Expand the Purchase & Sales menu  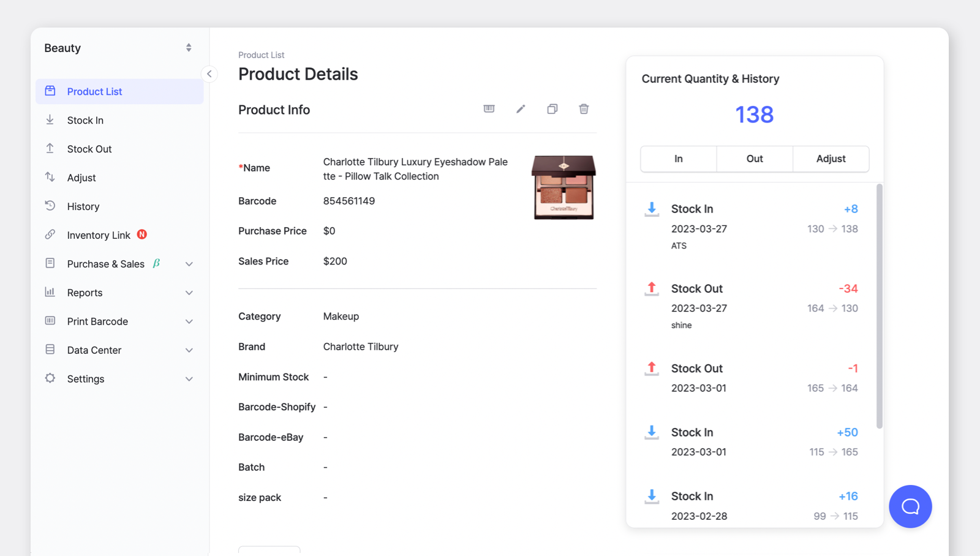[x=105, y=263]
